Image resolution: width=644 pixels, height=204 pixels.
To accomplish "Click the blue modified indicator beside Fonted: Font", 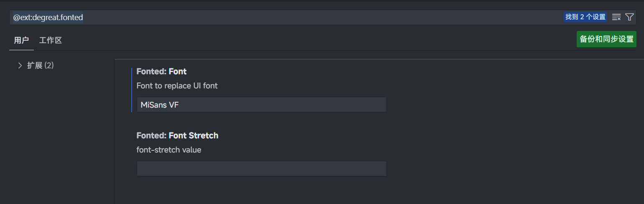I will tap(132, 90).
